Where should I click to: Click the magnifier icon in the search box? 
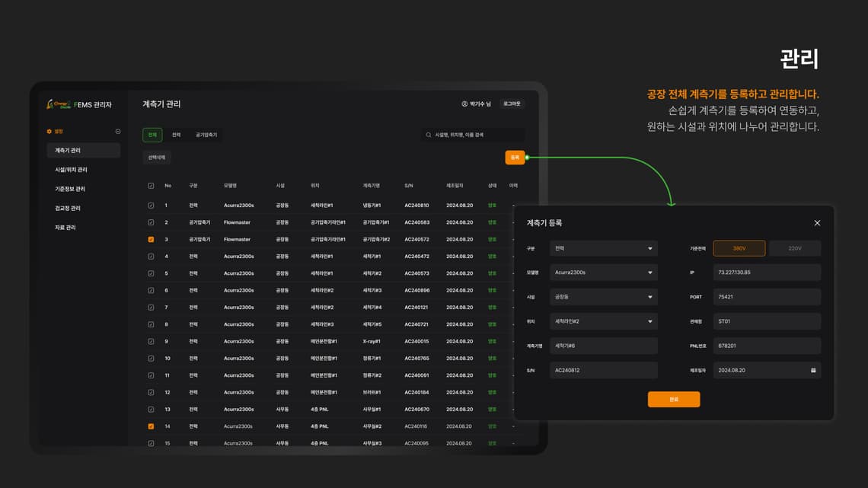click(429, 135)
